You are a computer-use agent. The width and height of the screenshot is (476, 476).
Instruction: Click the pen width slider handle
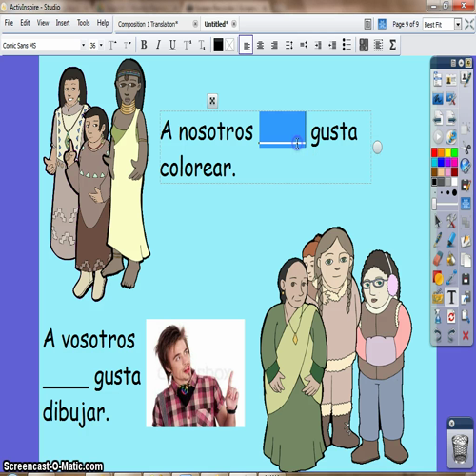click(x=434, y=204)
